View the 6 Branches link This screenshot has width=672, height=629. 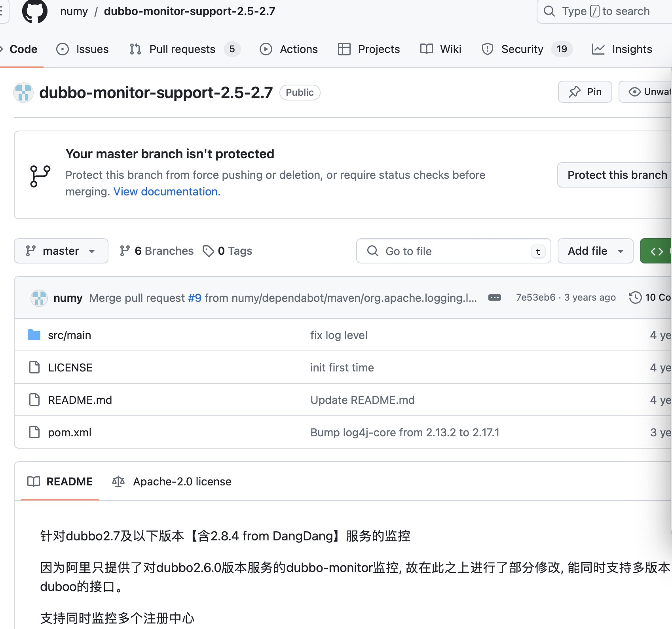(157, 251)
